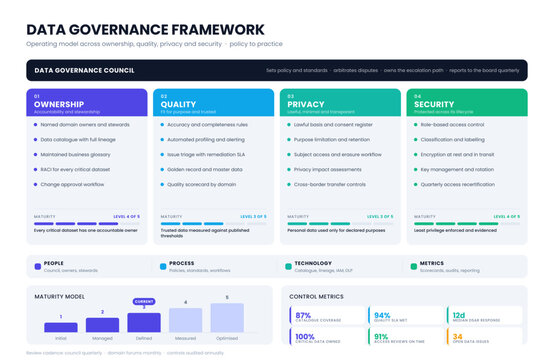Click 'Role-based access control' bullet
The width and height of the screenshot is (554, 360).
[x=452, y=125]
